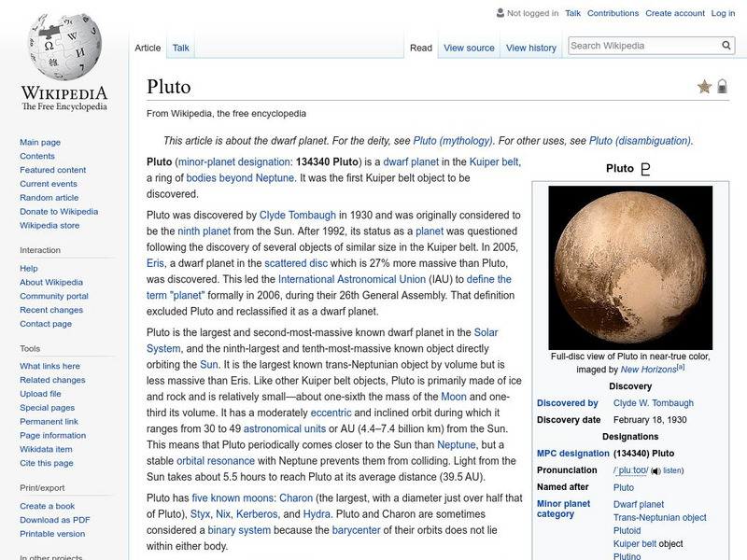Open the View history tab
Viewport: 747px width, 560px height.
click(530, 48)
